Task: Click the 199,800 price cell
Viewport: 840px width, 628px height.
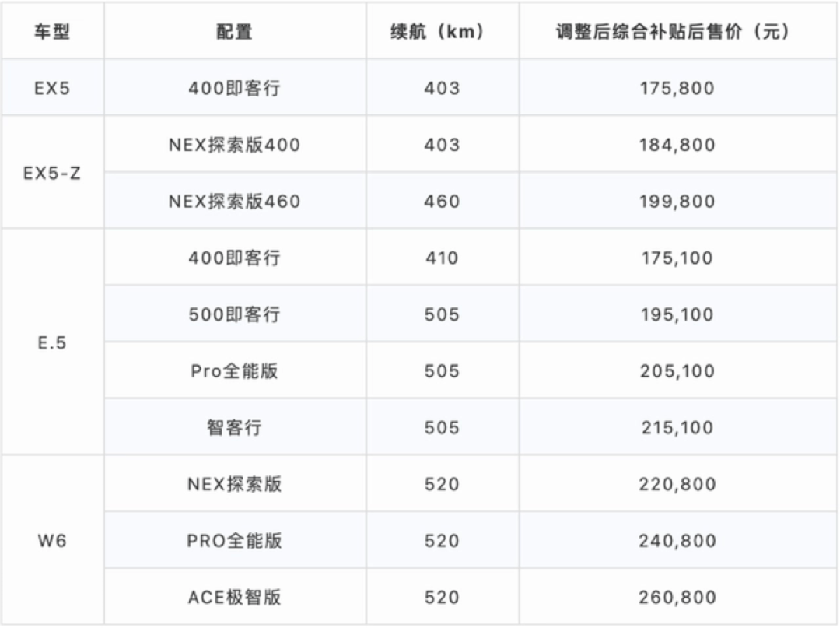Action: [x=677, y=202]
